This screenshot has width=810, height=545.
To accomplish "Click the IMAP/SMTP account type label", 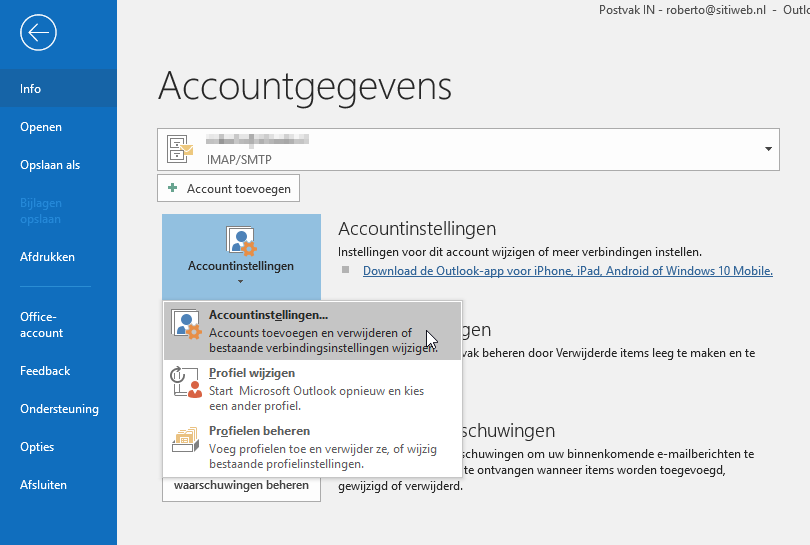I will (239, 160).
